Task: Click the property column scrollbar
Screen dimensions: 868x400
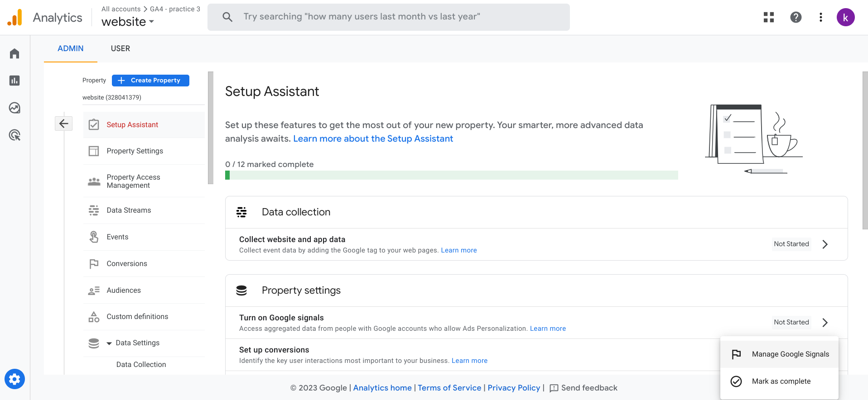Action: (210, 128)
